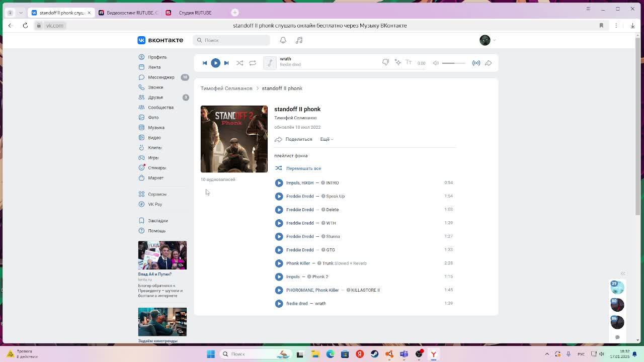Open Тимофей Селиванов breadcrumb link
644x362 pixels.
(x=226, y=88)
